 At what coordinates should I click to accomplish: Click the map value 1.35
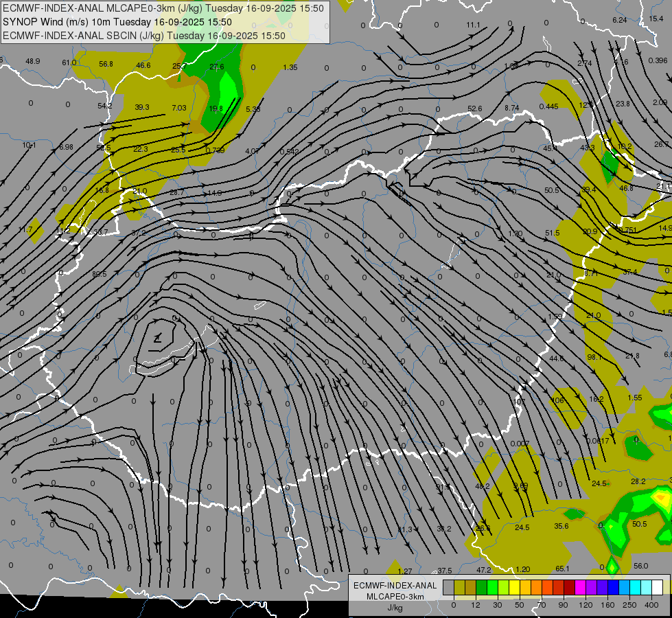290,67
